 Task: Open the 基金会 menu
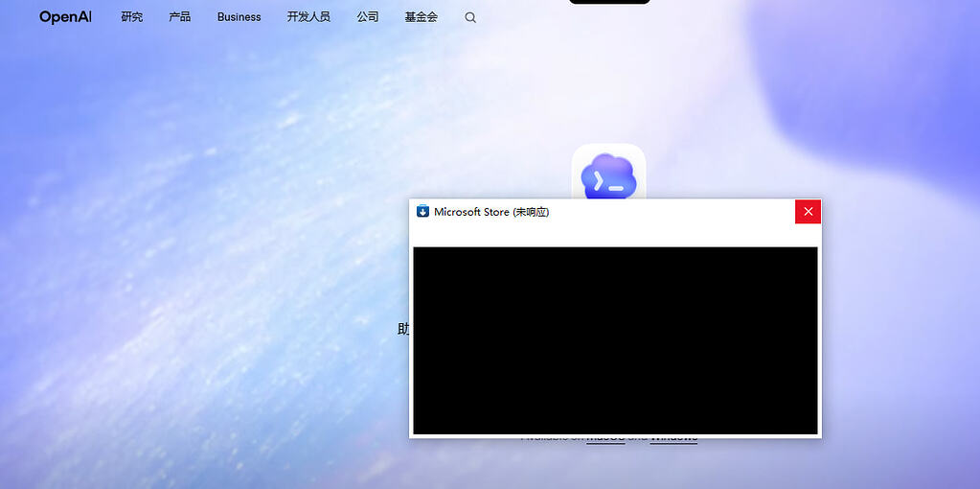click(x=422, y=17)
